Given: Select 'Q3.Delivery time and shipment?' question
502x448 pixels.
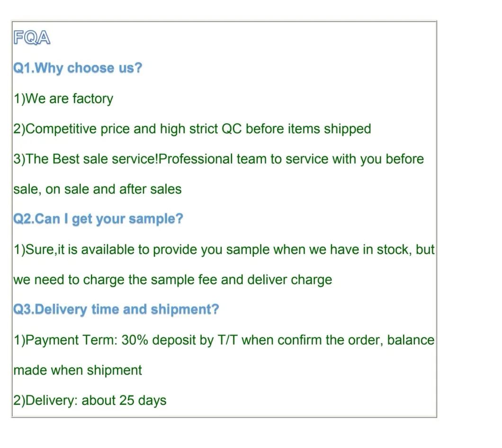Looking at the screenshot, I should [x=116, y=309].
